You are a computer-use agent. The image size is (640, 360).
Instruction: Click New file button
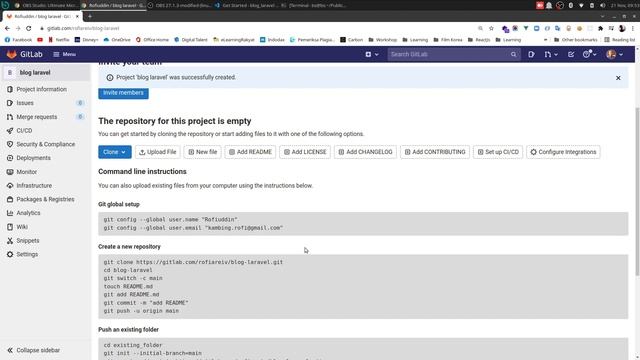click(x=202, y=152)
